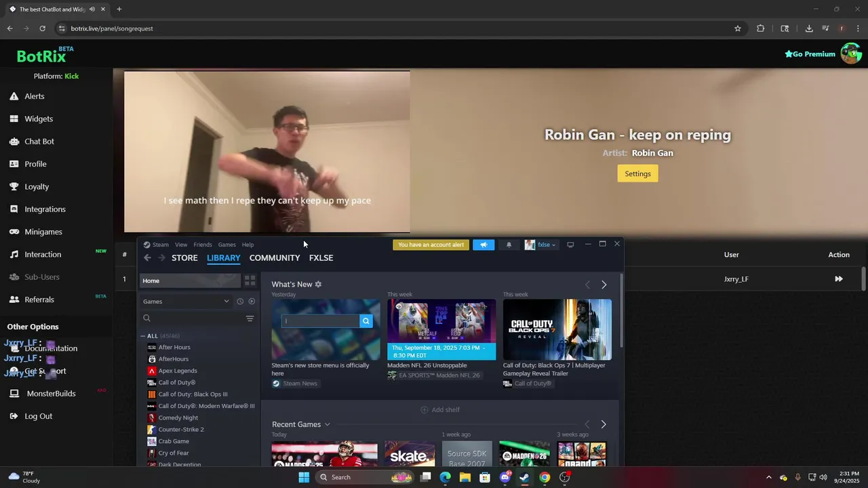Switch to COMMUNITY tab in Steam

click(275, 258)
